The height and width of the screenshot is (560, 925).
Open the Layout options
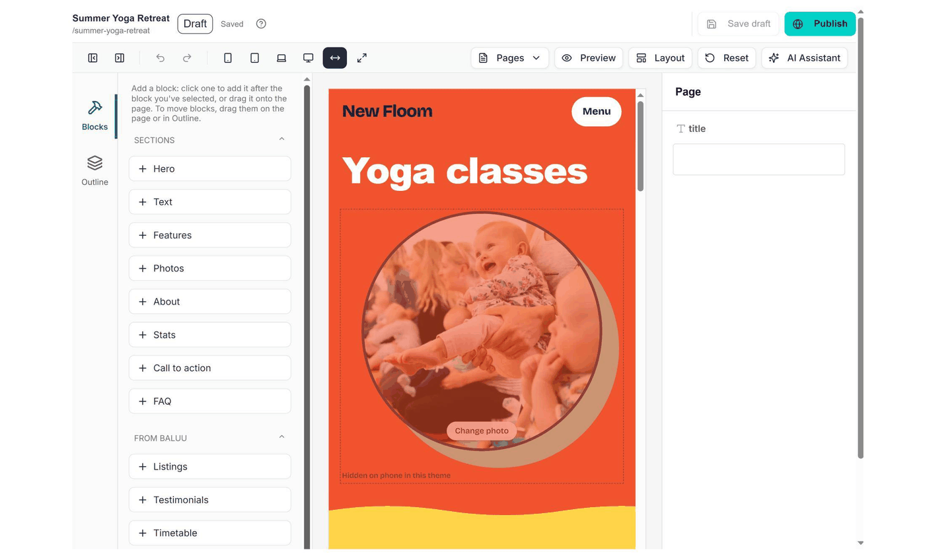click(661, 58)
